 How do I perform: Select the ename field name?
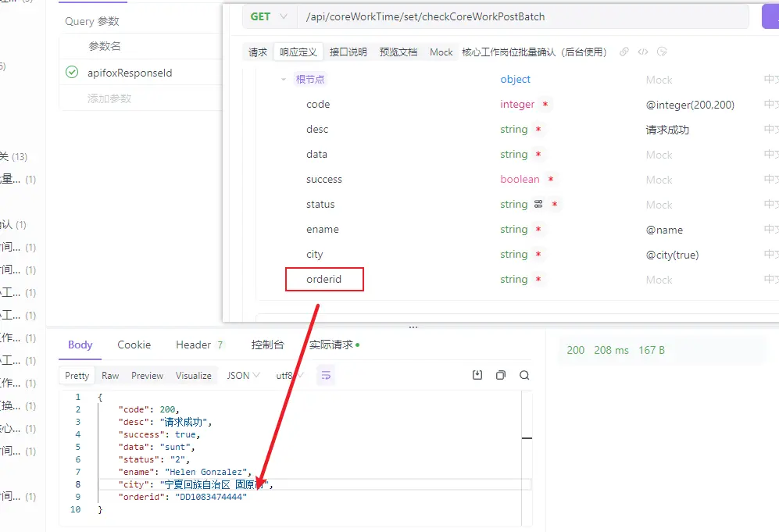[323, 229]
